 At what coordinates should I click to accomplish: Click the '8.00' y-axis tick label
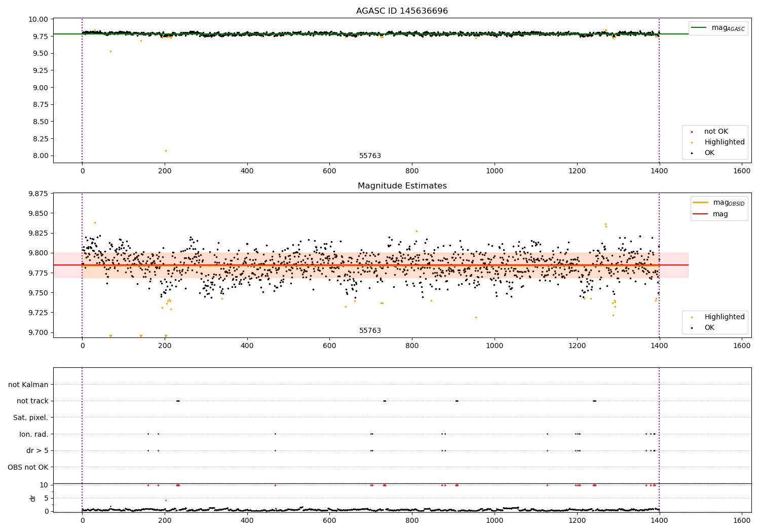click(41, 156)
